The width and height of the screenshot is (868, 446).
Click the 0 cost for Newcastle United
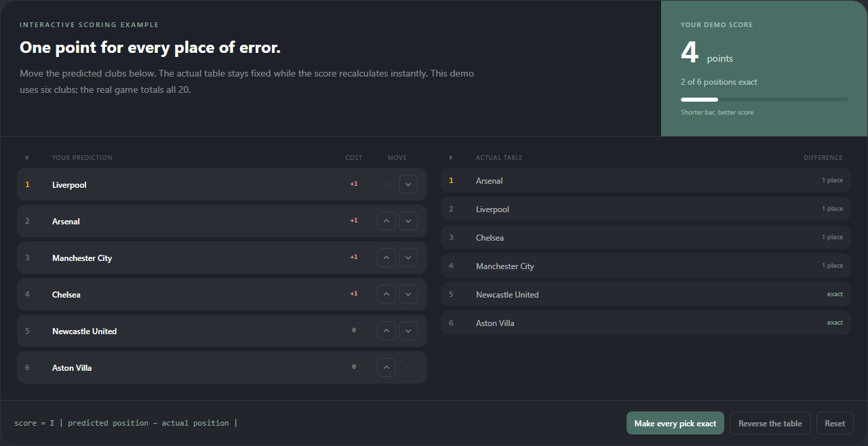pos(354,330)
